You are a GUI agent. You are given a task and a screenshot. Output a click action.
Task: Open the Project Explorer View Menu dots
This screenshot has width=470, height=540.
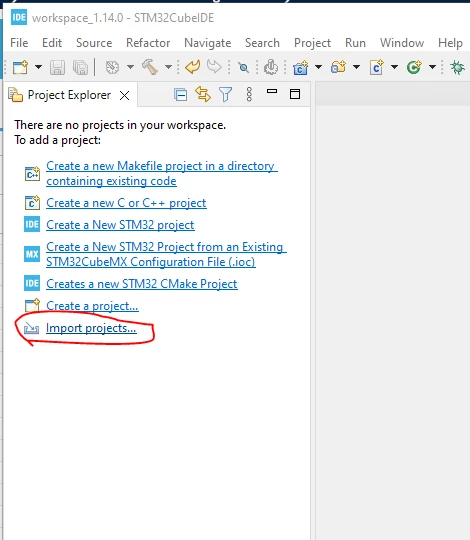pos(249,94)
